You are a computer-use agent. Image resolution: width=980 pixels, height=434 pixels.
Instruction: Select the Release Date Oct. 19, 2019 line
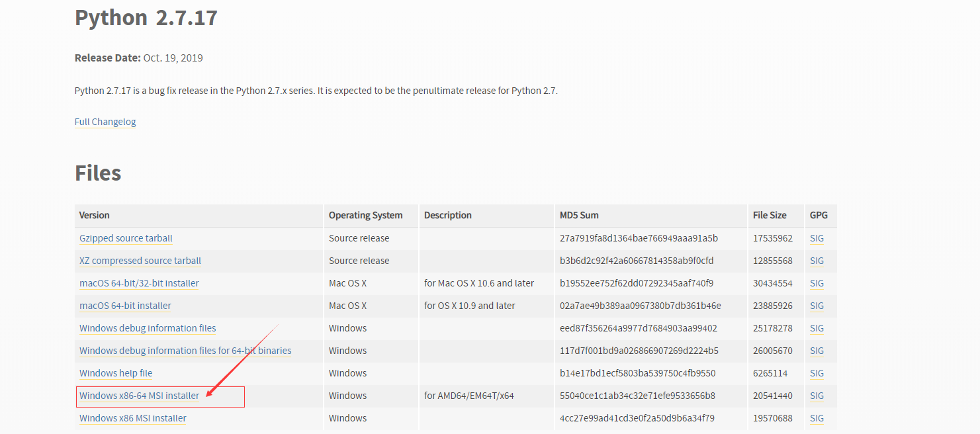[139, 58]
